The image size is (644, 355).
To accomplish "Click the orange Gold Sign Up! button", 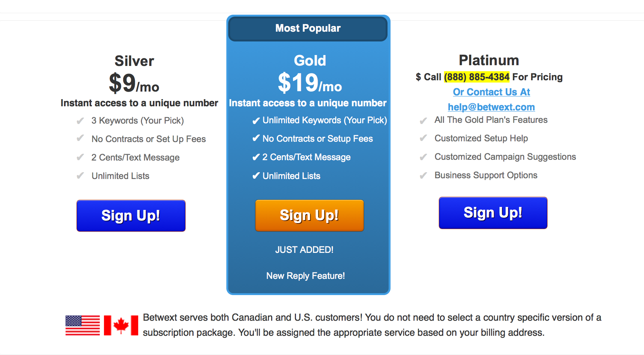I will pyautogui.click(x=310, y=215).
